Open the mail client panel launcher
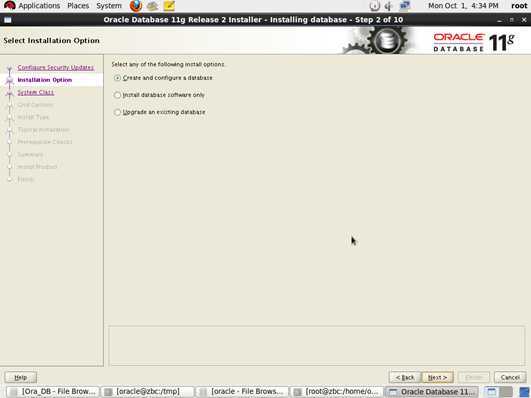Viewport: 531px width, 398px height. pyautogui.click(x=152, y=6)
